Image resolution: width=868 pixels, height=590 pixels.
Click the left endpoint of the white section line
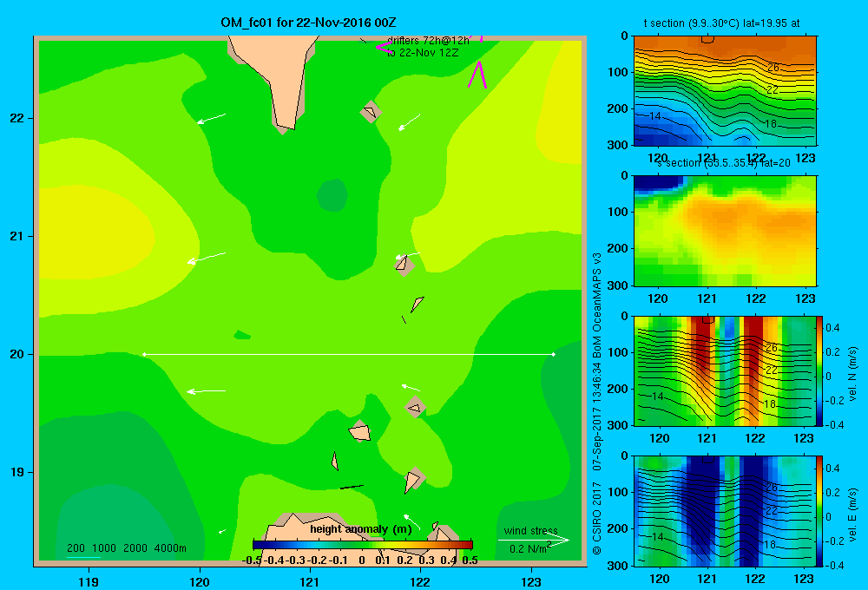point(144,354)
